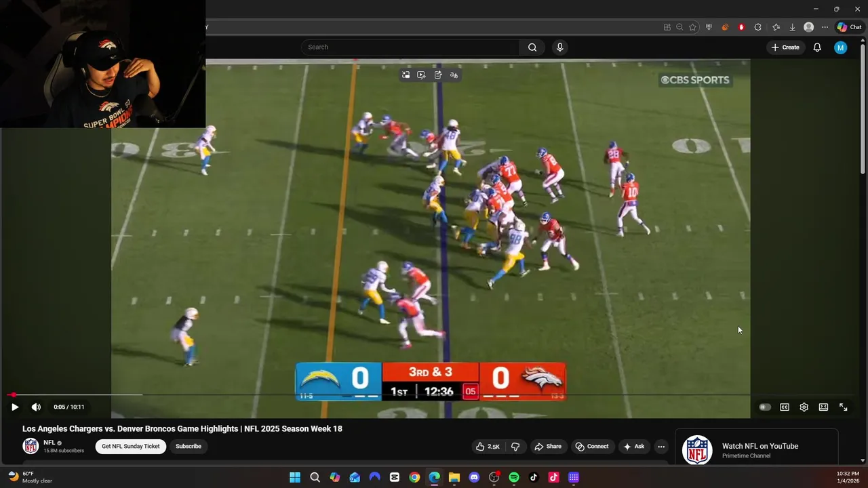
Task: Click the video enhance overlay icon
Action: (421, 75)
